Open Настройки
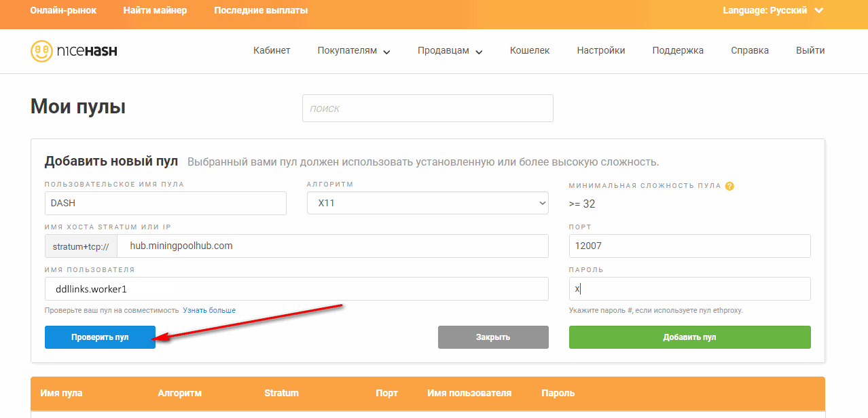This screenshot has width=868, height=418. point(601,50)
